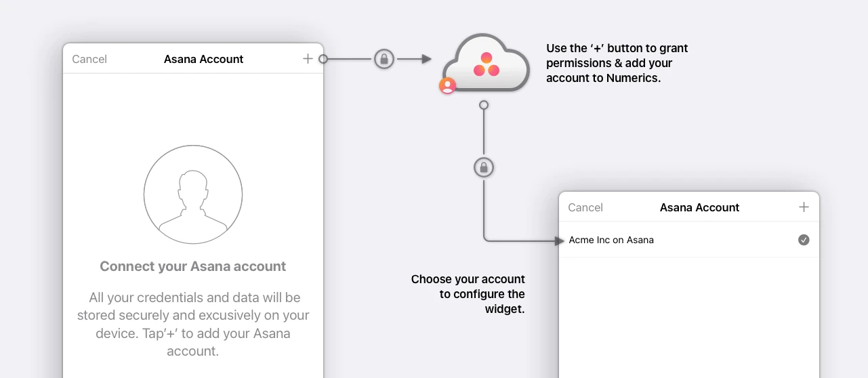Click the Connect your Asana account heading
868x378 pixels.
(193, 266)
